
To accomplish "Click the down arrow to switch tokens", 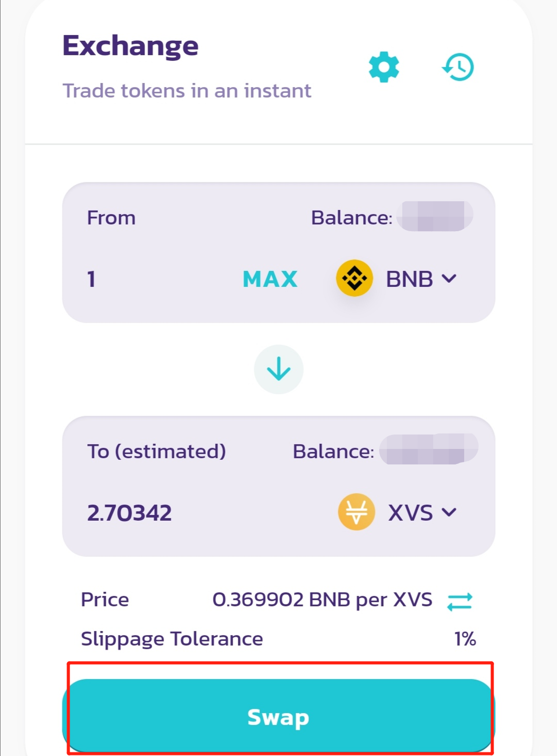I will tap(278, 369).
